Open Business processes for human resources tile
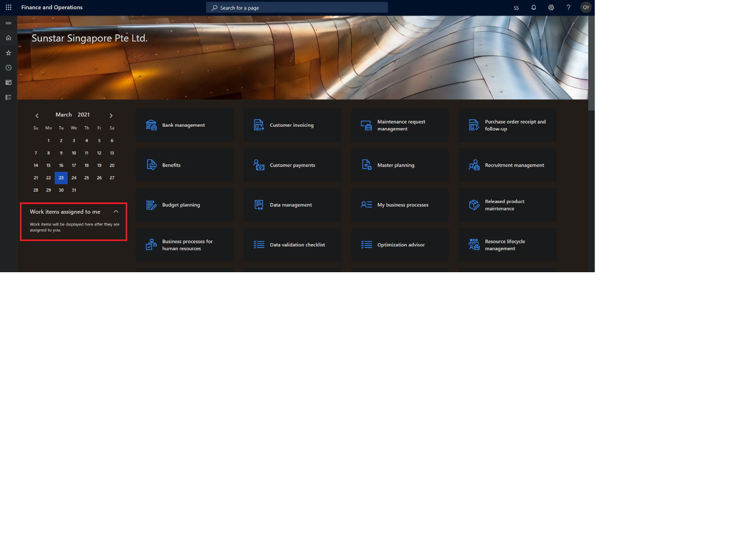 click(x=185, y=245)
